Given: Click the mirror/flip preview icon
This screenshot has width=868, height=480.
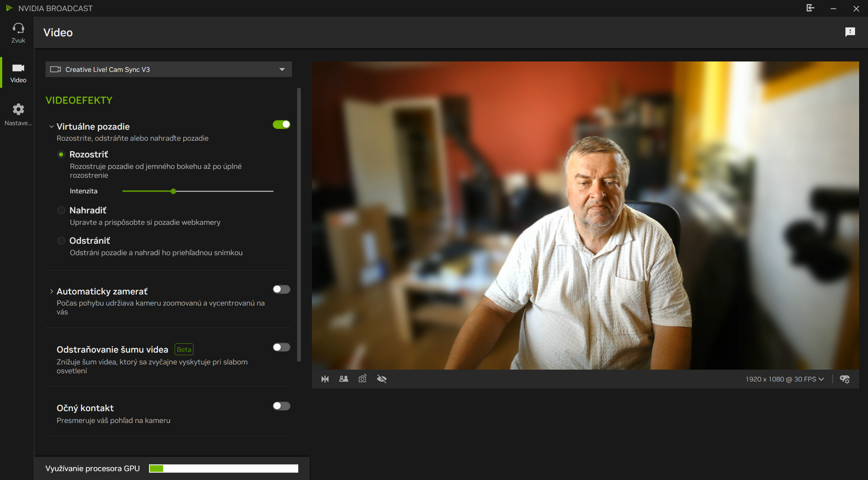Looking at the screenshot, I should click(x=325, y=379).
